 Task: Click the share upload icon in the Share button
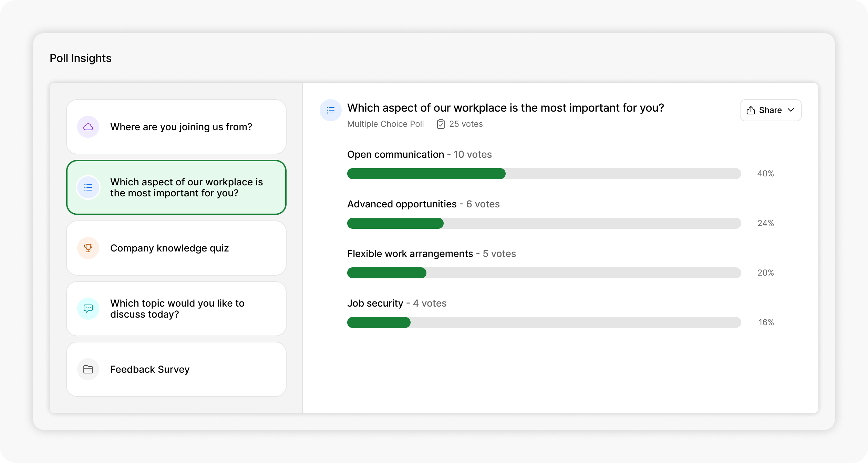(751, 110)
